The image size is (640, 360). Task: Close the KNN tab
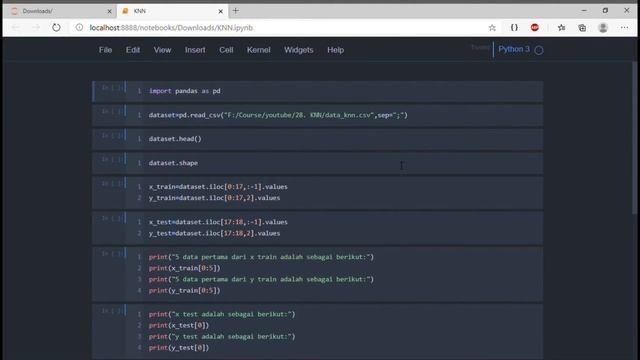click(220, 11)
